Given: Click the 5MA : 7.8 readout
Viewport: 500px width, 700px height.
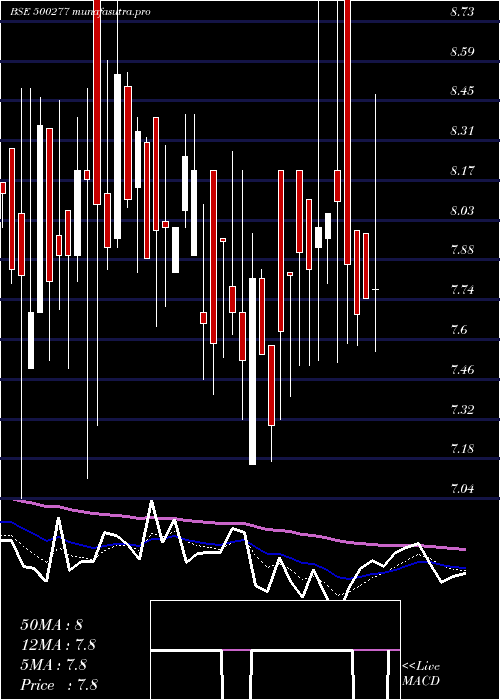Looking at the screenshot, I should point(54,665).
